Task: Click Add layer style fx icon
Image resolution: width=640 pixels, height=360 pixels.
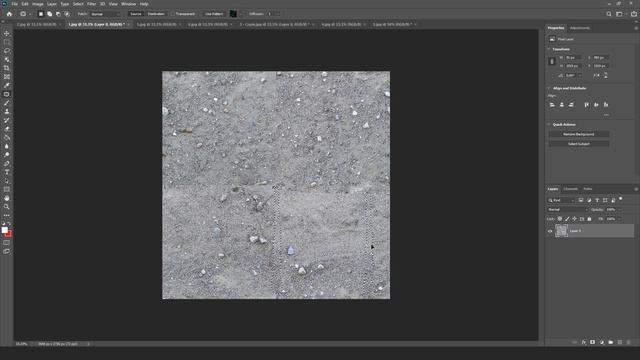Action: click(584, 342)
